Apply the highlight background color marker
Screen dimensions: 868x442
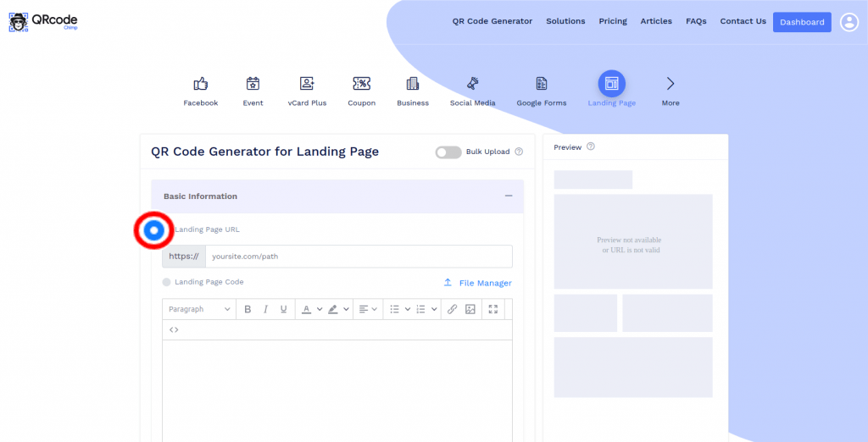coord(332,309)
